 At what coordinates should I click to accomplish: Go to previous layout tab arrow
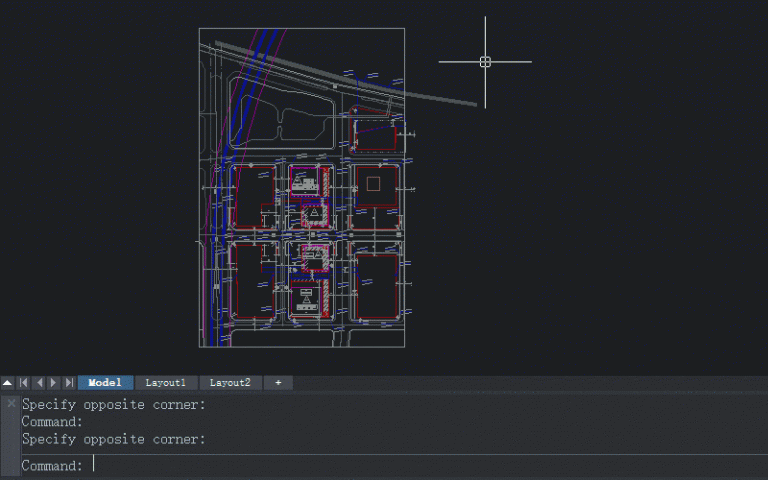(40, 383)
